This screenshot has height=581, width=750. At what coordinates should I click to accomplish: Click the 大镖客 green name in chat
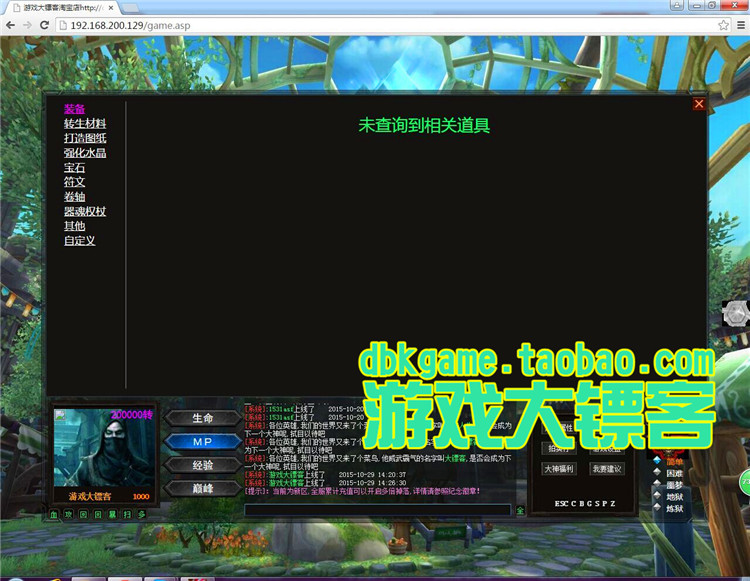[455, 458]
